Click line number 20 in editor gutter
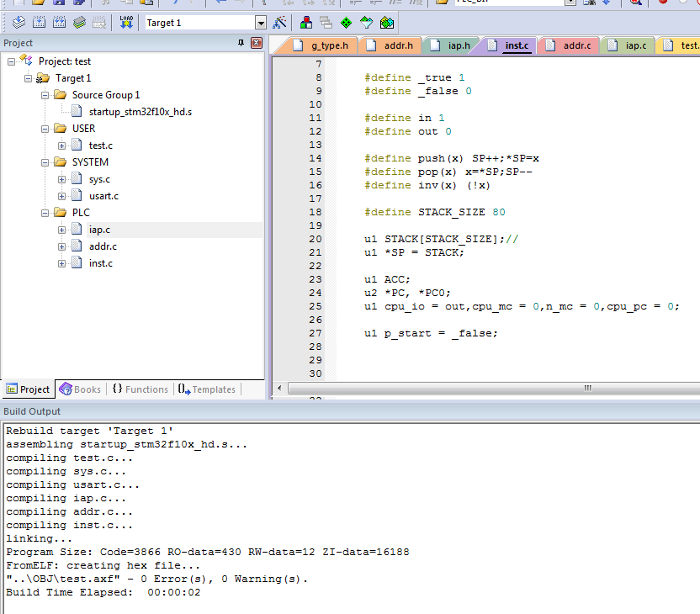 (x=316, y=239)
